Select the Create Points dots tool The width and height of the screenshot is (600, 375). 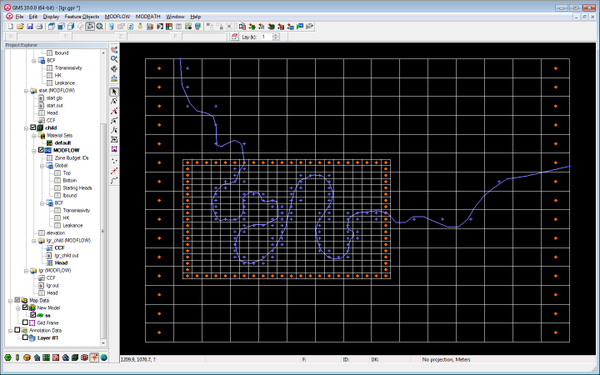(114, 161)
